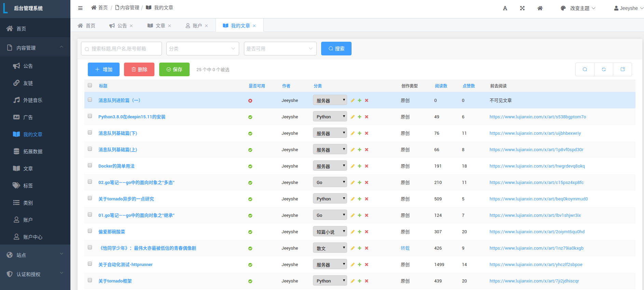Check the 关于tornado框架 row checkbox

point(90,280)
